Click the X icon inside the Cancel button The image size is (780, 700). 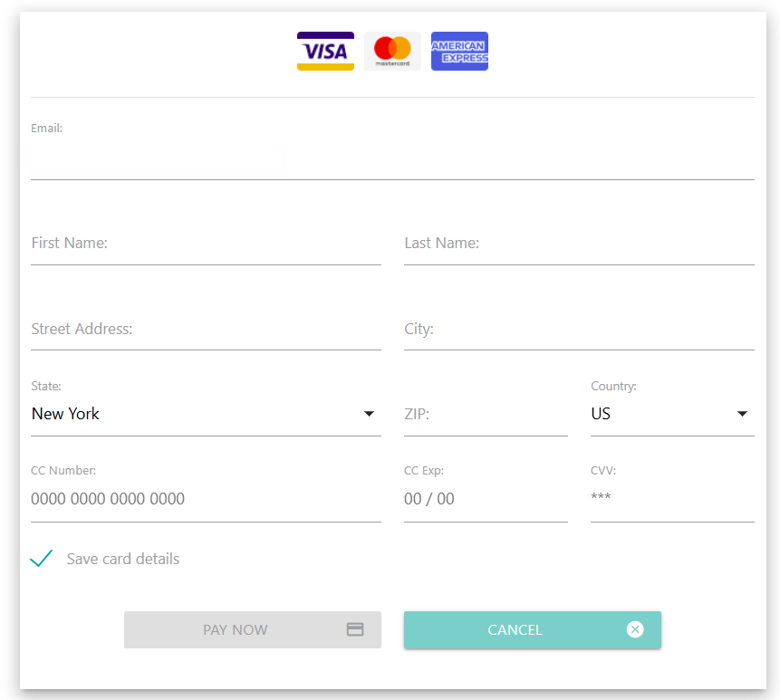pos(635,629)
